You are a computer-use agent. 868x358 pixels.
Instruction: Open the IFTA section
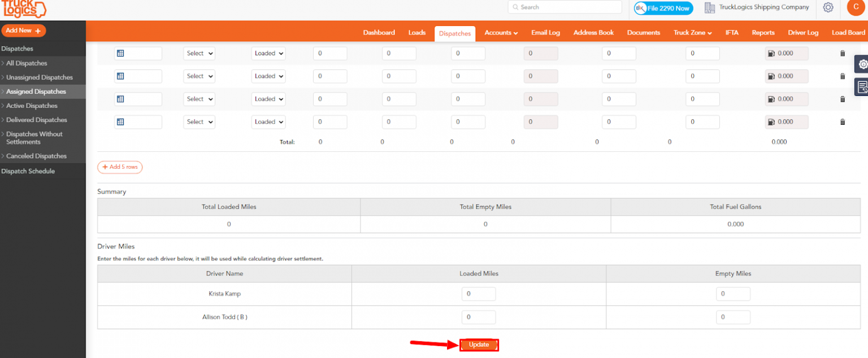coord(732,33)
